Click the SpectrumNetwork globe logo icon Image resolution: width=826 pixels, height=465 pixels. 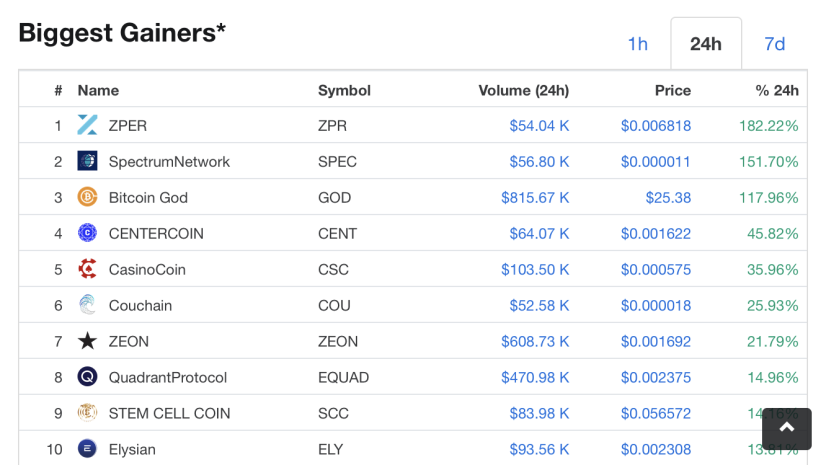pos(87,161)
